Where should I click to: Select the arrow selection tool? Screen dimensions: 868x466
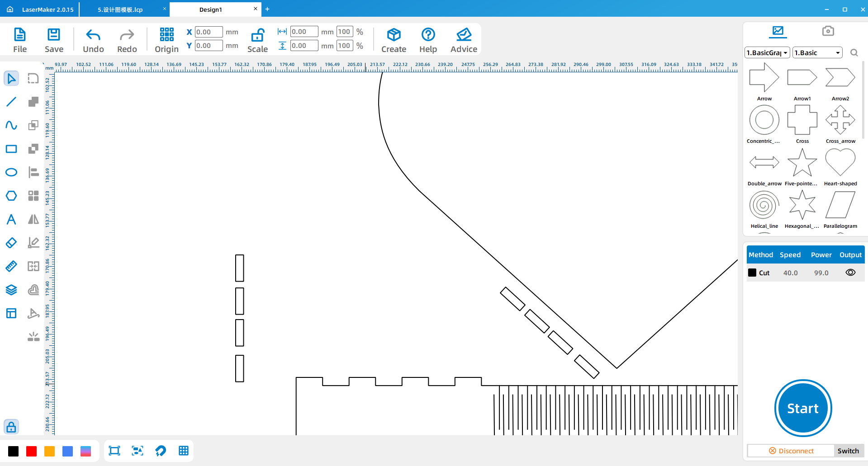coord(11,78)
